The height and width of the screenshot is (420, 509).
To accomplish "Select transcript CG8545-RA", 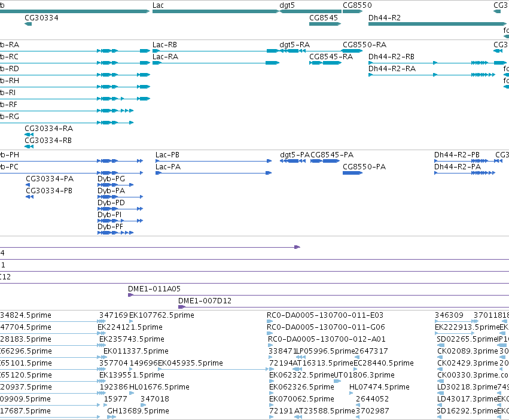I will [x=325, y=63].
